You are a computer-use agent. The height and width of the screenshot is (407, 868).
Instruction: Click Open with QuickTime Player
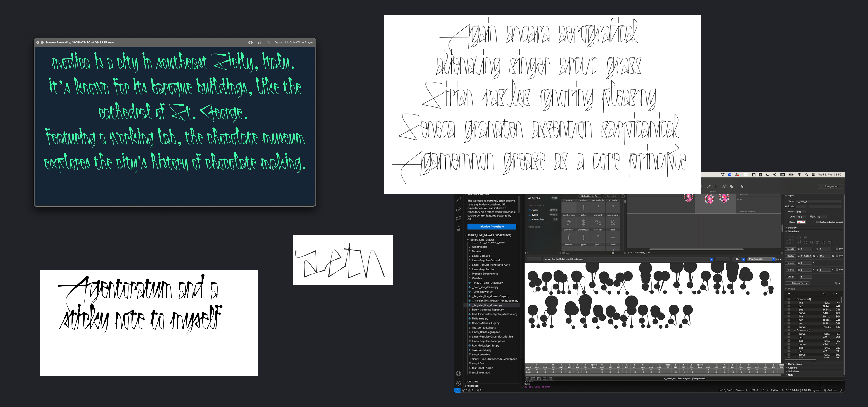(293, 43)
